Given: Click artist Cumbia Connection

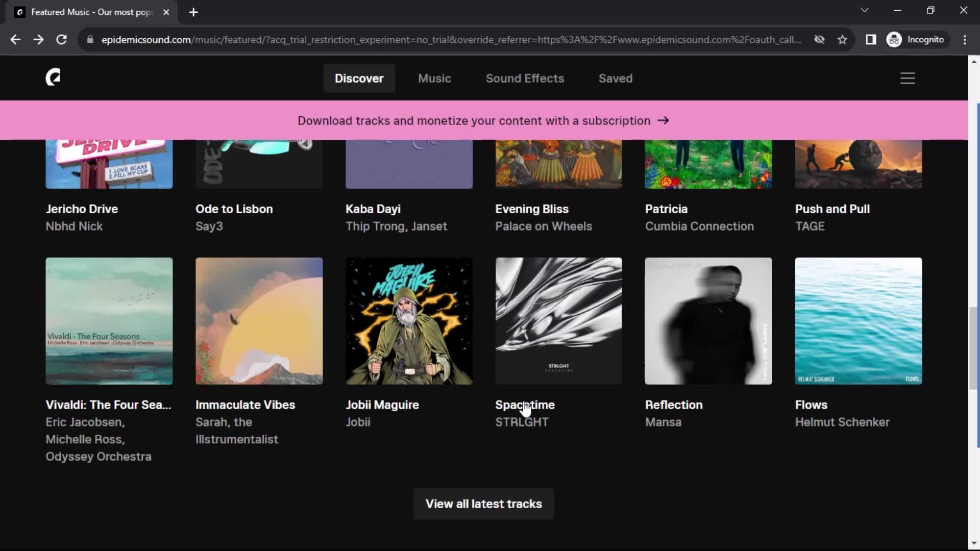Looking at the screenshot, I should tap(699, 227).
